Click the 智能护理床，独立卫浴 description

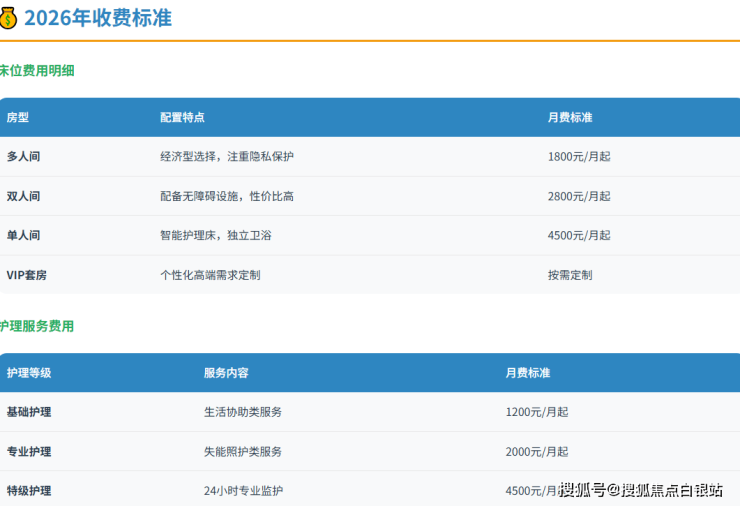click(216, 235)
